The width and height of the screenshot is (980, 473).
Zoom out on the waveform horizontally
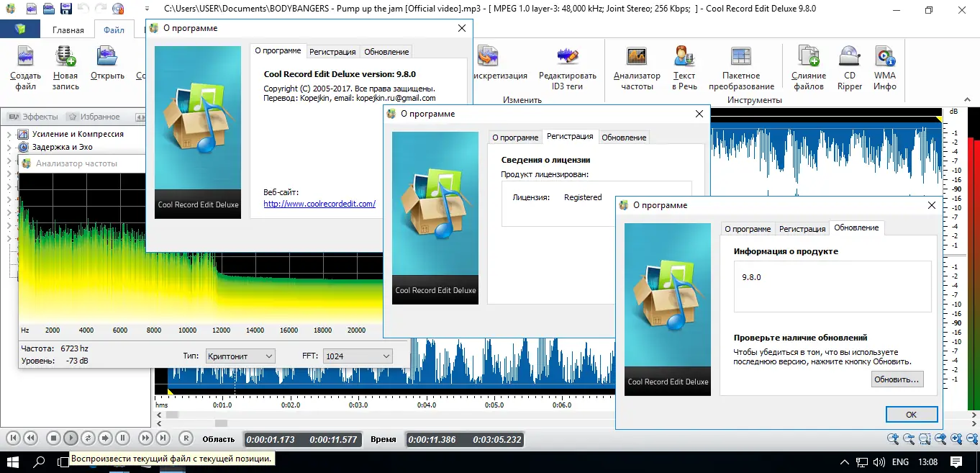[909, 438]
